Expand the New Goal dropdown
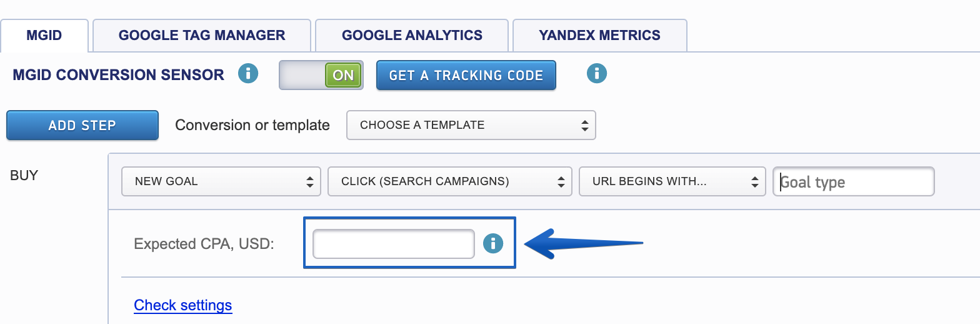The width and height of the screenshot is (980, 324). coord(221,181)
